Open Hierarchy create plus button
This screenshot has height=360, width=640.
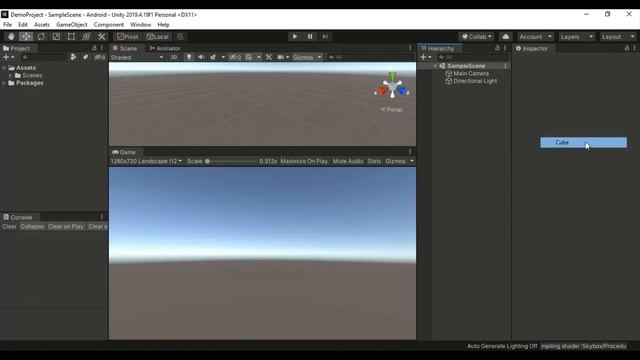pos(426,57)
